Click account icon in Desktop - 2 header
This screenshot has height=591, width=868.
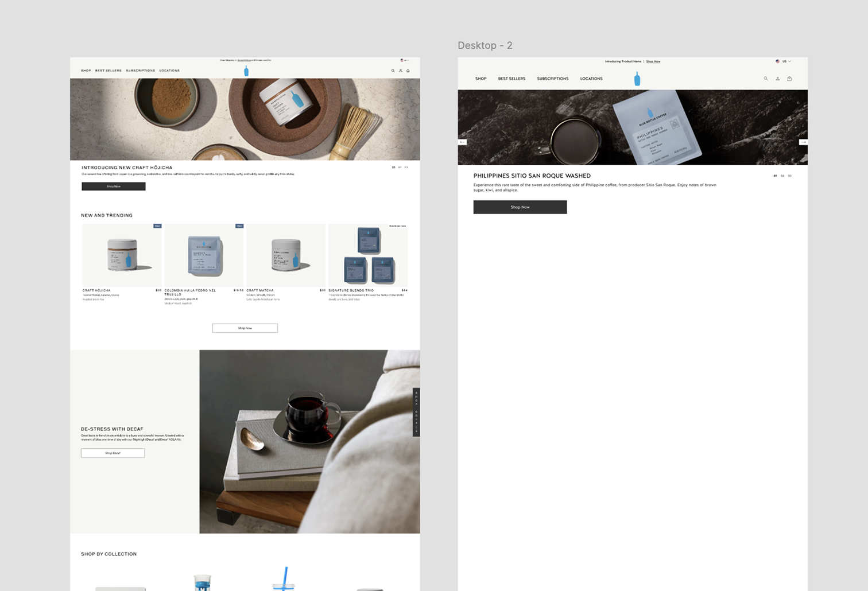778,79
